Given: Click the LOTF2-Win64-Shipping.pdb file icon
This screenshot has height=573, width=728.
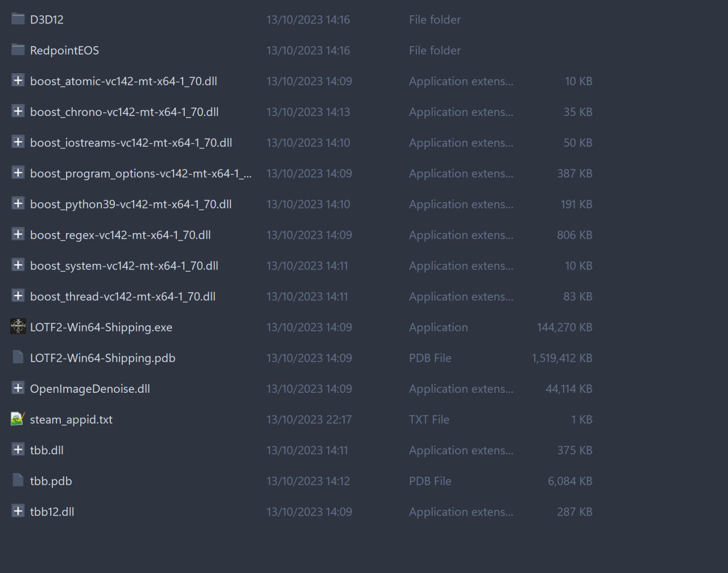Looking at the screenshot, I should (x=18, y=358).
